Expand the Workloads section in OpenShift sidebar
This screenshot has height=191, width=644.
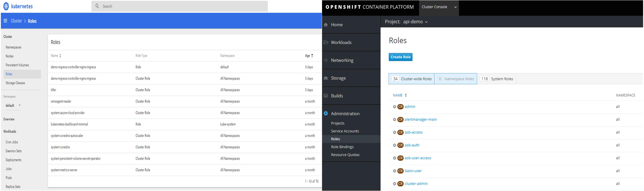pos(351,42)
